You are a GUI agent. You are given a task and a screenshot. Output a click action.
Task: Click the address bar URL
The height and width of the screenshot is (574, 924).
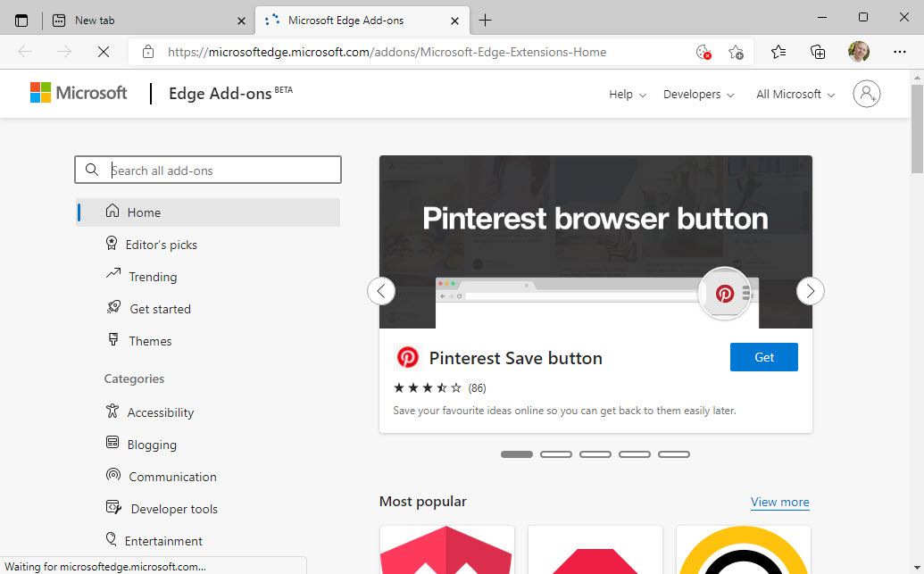point(387,52)
